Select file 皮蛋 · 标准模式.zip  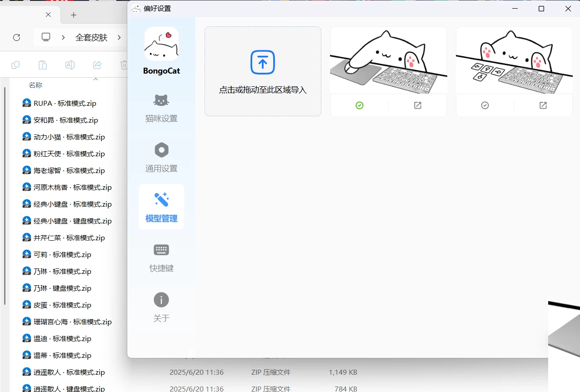(x=63, y=305)
